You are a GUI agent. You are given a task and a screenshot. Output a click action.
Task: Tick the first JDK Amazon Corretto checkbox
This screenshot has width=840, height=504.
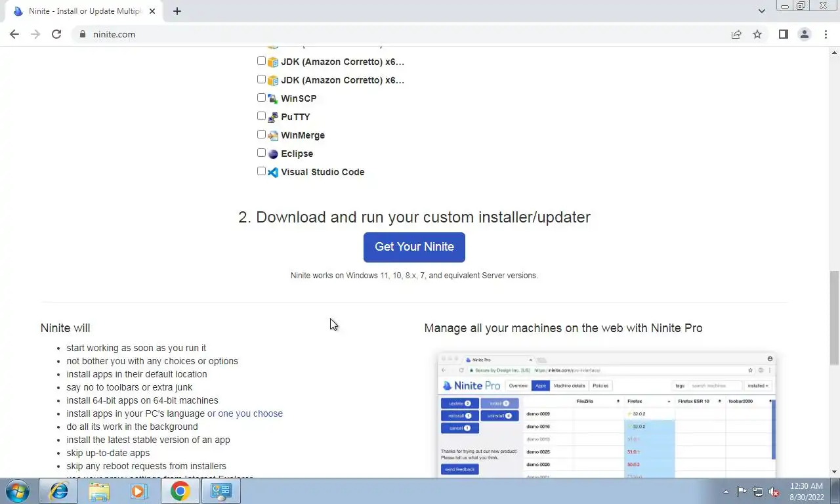click(261, 61)
